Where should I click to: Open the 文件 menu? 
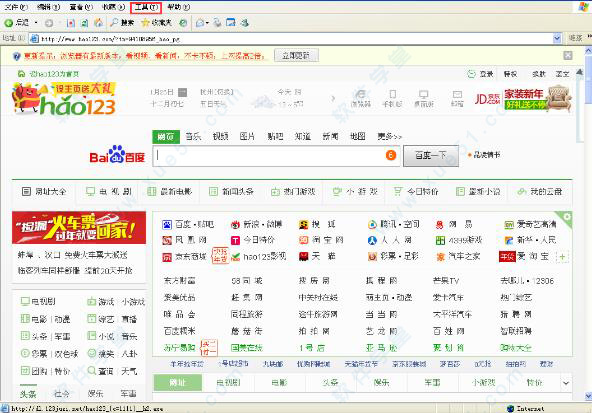[x=16, y=7]
